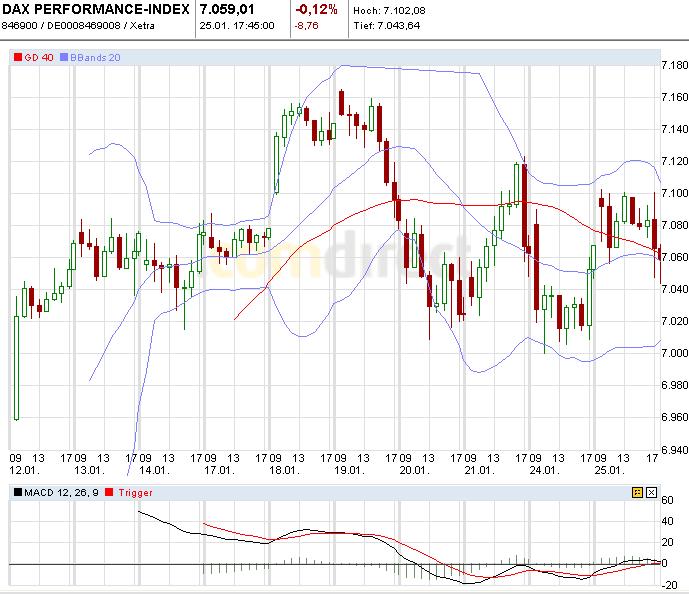Click the 21.01. date label
Screen dimensions: 689x594
[480, 471]
